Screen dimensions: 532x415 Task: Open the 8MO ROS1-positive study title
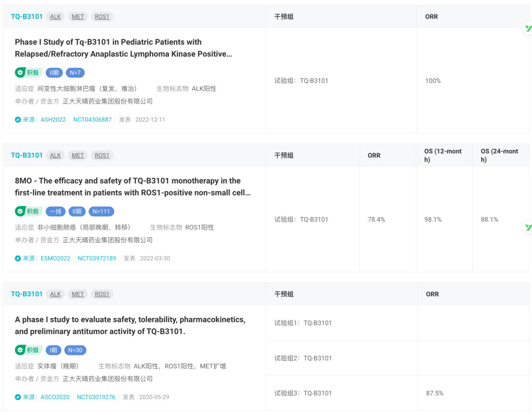tap(133, 187)
